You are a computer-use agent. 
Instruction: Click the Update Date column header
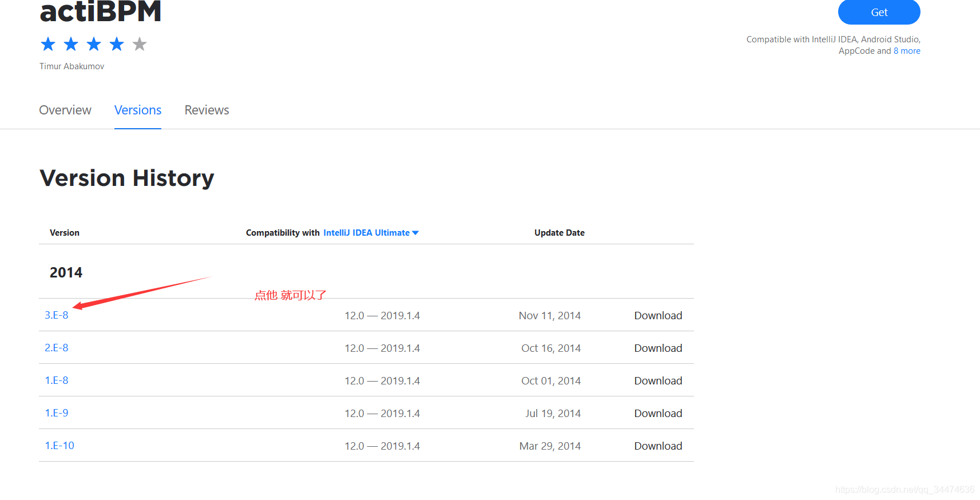(560, 233)
